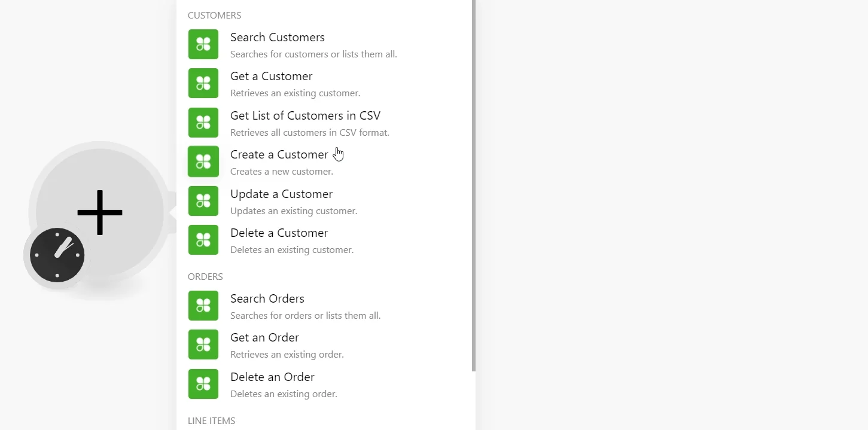
Task: Click the large plus module placeholder
Action: coord(100,212)
